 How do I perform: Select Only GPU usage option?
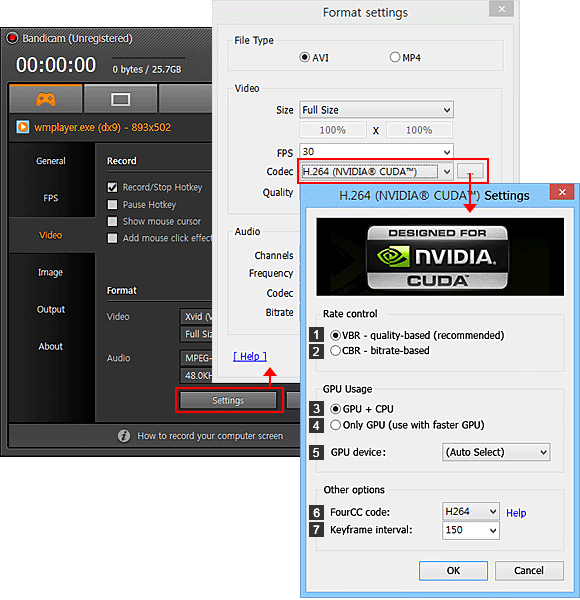(336, 425)
